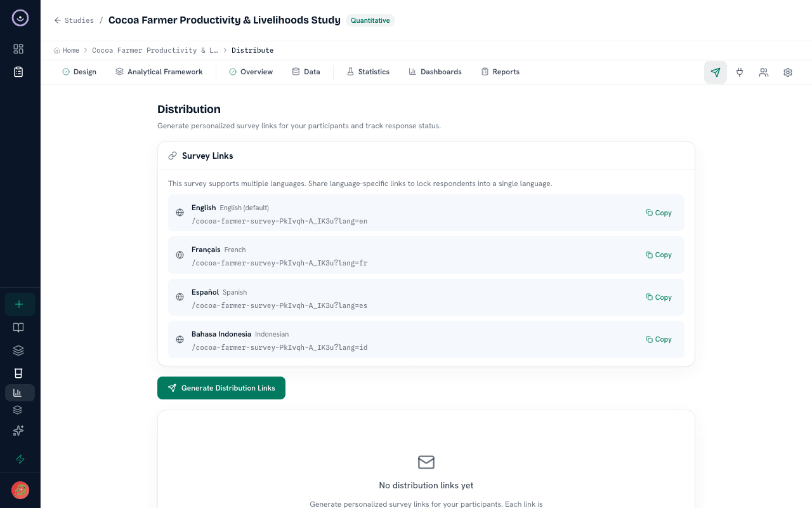Open the study settings gear icon
812x508 pixels.
point(788,72)
